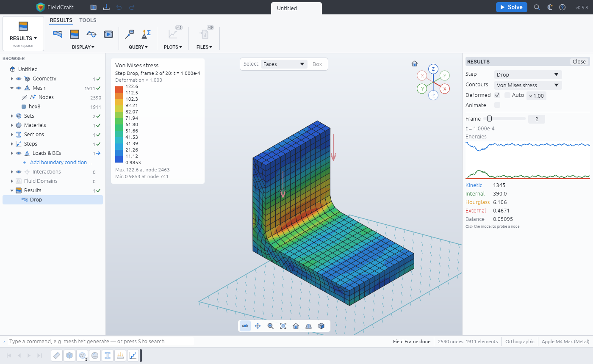Click the pan tool in viewport toolbar
The height and width of the screenshot is (364, 593).
[258, 326]
